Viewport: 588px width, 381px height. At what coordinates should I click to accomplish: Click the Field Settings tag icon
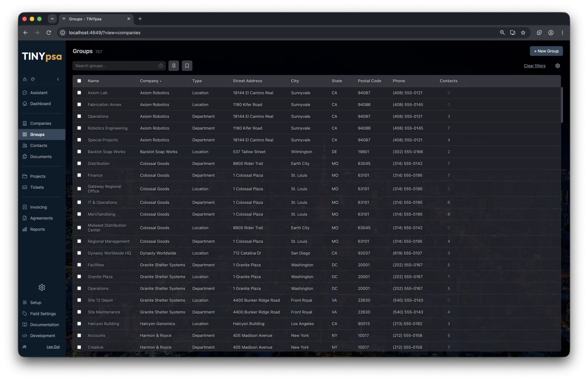point(25,313)
